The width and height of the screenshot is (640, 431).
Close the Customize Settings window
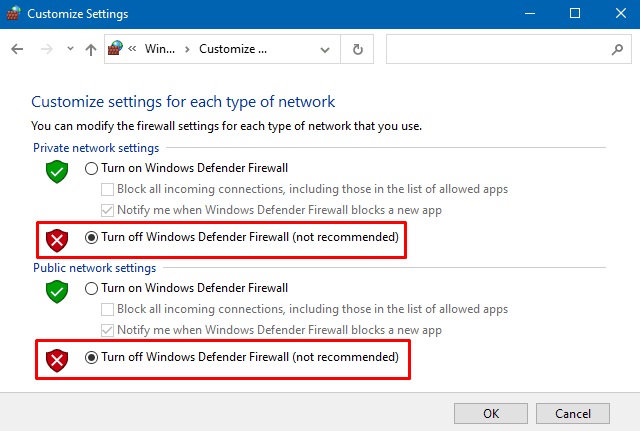(620, 13)
